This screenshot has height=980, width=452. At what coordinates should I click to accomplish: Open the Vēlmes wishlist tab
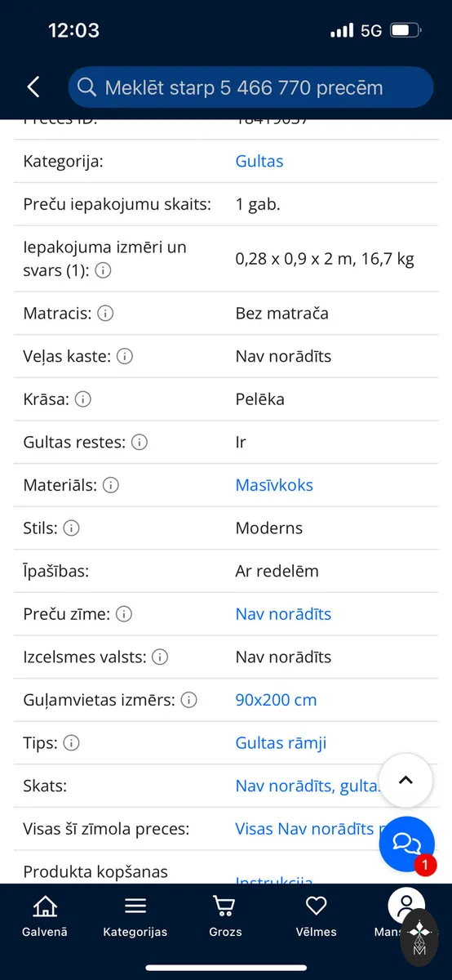pos(316,915)
